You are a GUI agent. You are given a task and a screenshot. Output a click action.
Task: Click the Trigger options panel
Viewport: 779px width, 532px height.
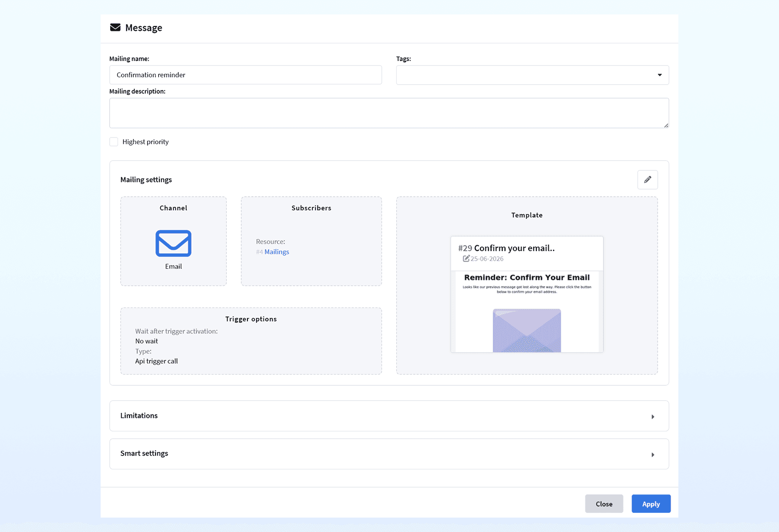point(251,341)
